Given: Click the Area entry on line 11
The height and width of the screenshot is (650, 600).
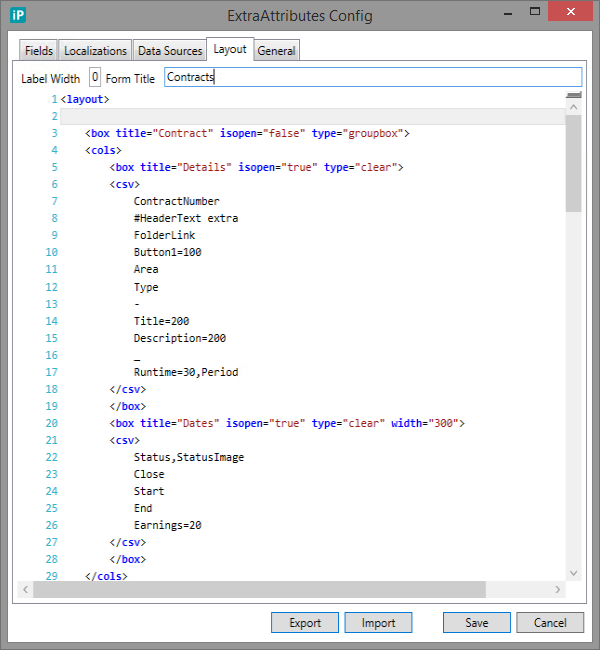Looking at the screenshot, I should [x=146, y=269].
